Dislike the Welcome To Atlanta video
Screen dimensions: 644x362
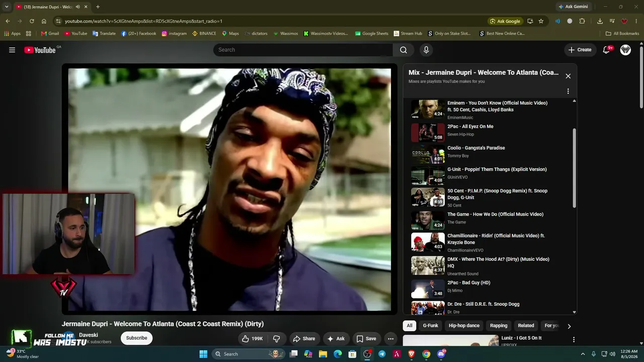276,338
